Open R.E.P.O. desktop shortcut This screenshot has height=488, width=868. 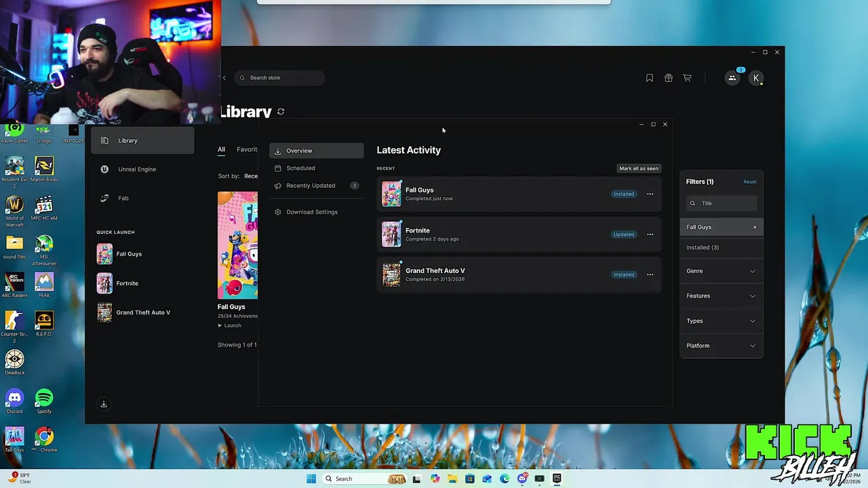coord(44,324)
